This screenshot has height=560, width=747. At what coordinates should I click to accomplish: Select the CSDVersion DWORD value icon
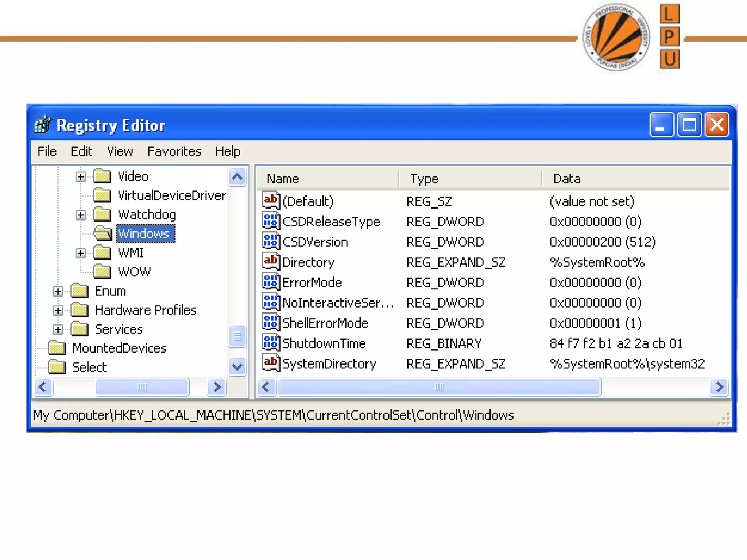click(x=271, y=241)
